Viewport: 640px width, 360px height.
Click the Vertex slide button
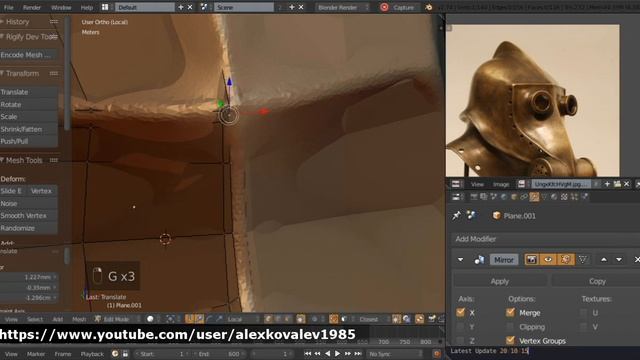pyautogui.click(x=42, y=191)
